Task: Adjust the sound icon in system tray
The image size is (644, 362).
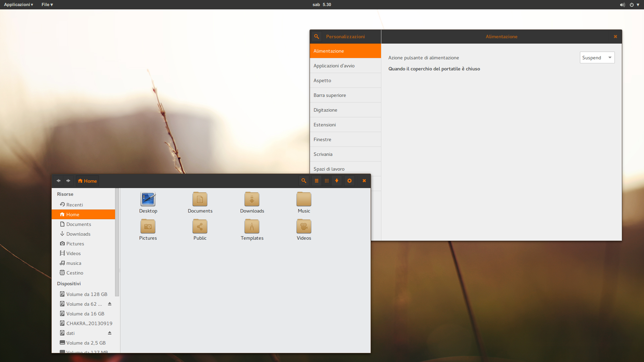Action: pos(622,4)
